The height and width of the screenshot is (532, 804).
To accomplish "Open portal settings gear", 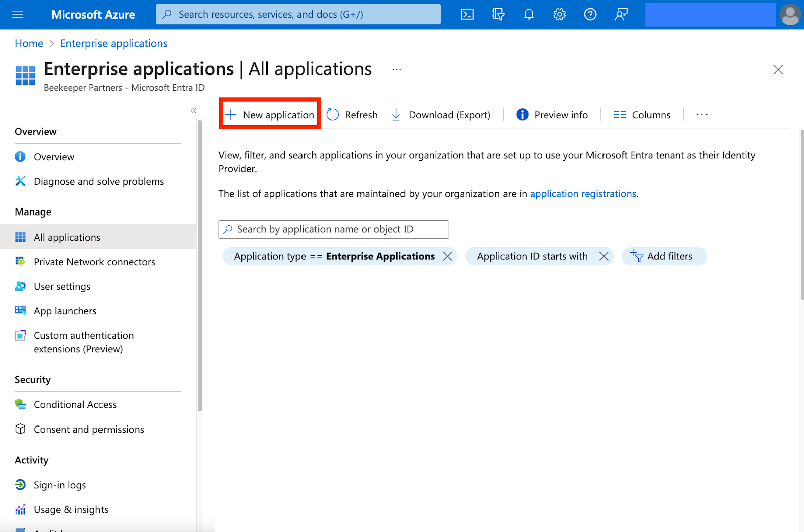I will point(559,14).
